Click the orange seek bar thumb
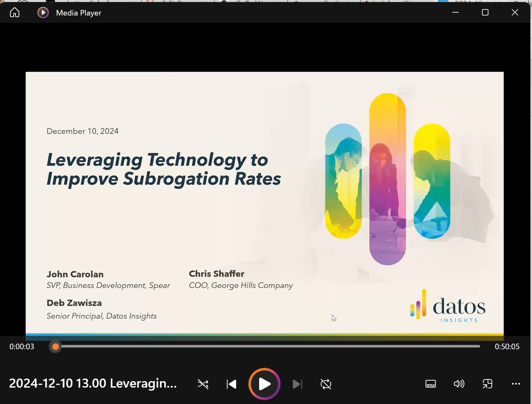The width and height of the screenshot is (532, 404). tap(56, 346)
